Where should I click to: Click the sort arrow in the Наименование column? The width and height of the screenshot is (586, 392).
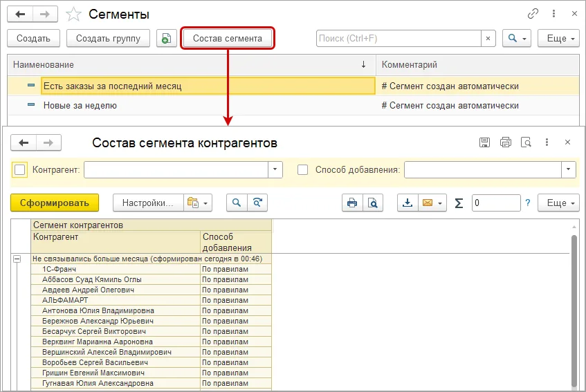click(364, 64)
